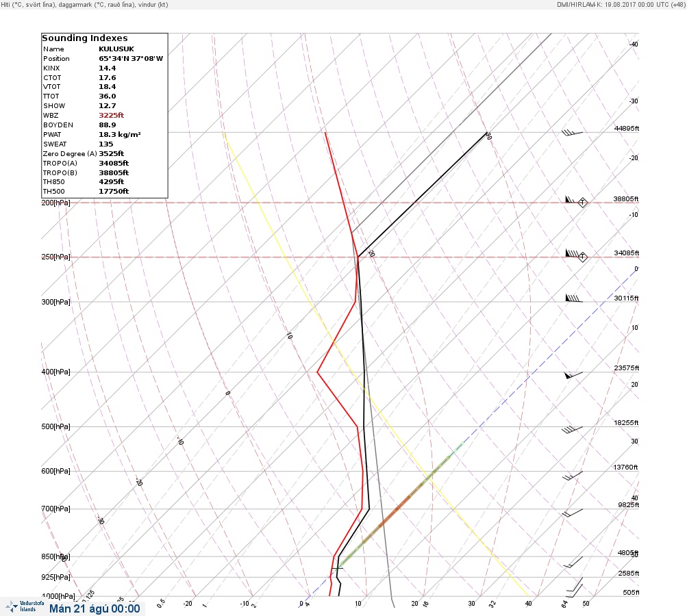Click the 0.5 mixing ratio label at bottom
Image resolution: width=687 pixels, height=616 pixels.
coord(161,603)
